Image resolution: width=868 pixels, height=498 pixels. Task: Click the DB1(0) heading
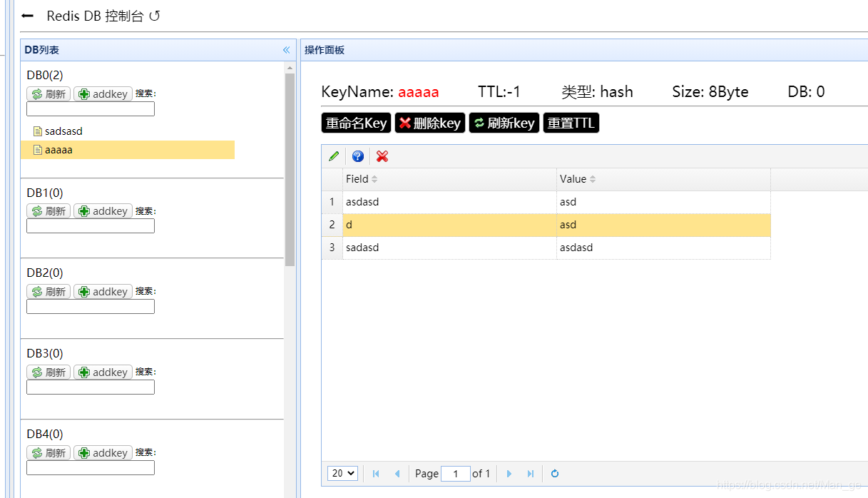45,193
